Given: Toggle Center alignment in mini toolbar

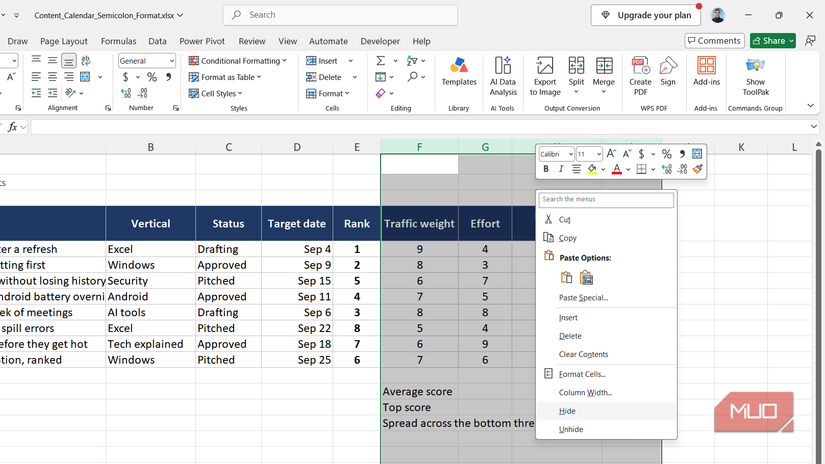Looking at the screenshot, I should click(577, 169).
